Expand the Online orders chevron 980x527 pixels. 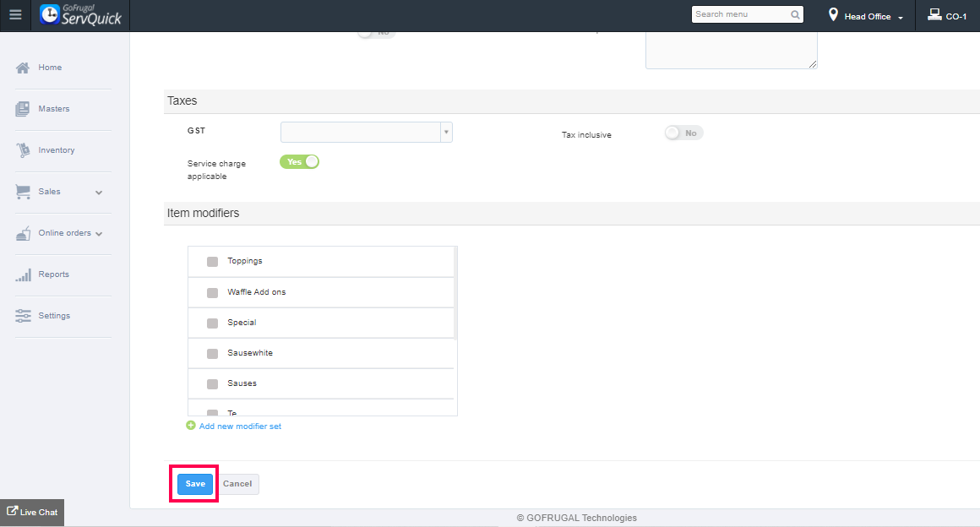(99, 234)
